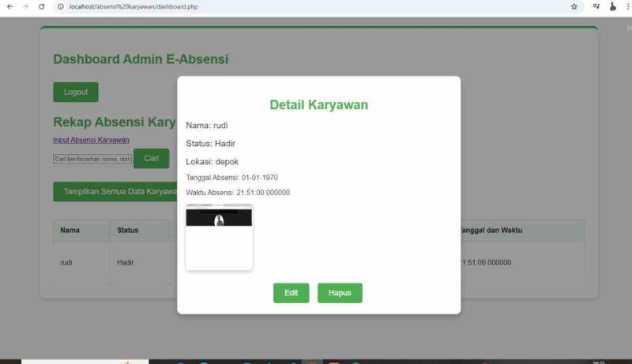The height and width of the screenshot is (364, 632).
Task: Open the media control icon in toolbar
Action: point(596,6)
